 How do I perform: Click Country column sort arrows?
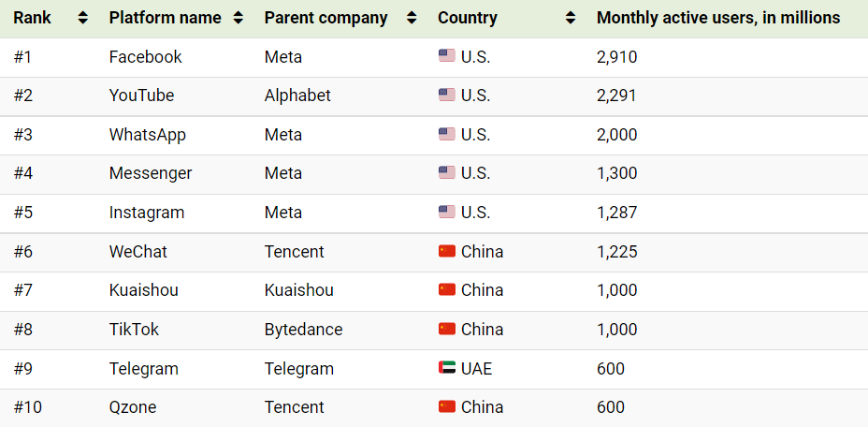coord(571,19)
